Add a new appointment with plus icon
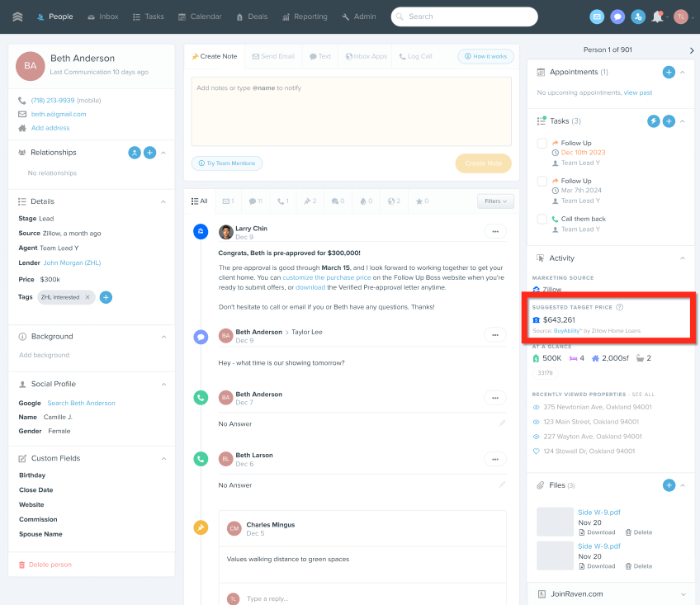Screen dimensions: 700x605 point(669,73)
